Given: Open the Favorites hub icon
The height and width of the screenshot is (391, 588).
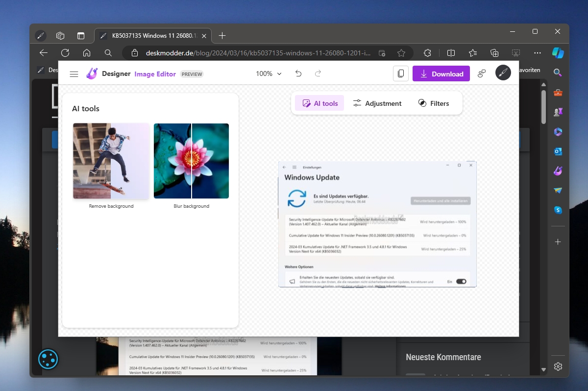Looking at the screenshot, I should 473,53.
